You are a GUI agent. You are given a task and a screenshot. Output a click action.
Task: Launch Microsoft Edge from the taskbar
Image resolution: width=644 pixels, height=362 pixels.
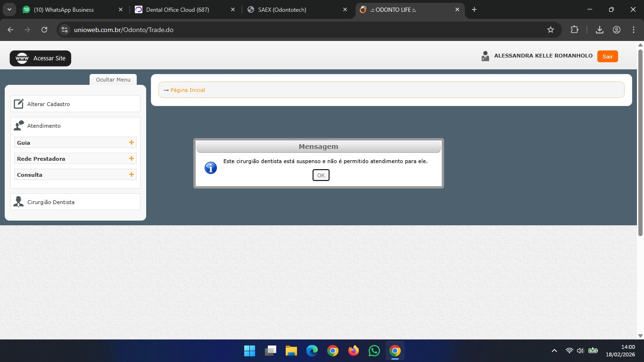coord(312,351)
